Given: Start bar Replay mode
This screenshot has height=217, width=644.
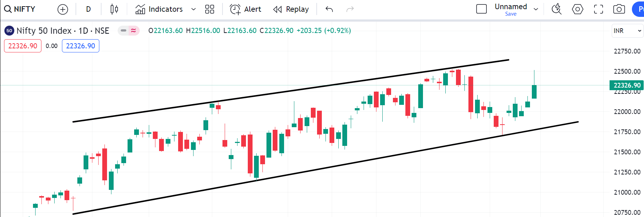Looking at the screenshot, I should [291, 9].
